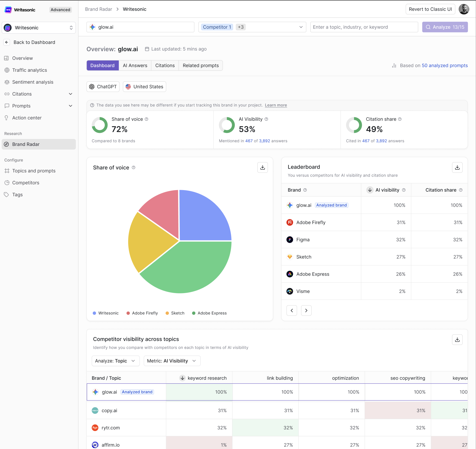This screenshot has height=449, width=476.
Task: Open the Writesonic workspace switcher
Action: tap(39, 28)
